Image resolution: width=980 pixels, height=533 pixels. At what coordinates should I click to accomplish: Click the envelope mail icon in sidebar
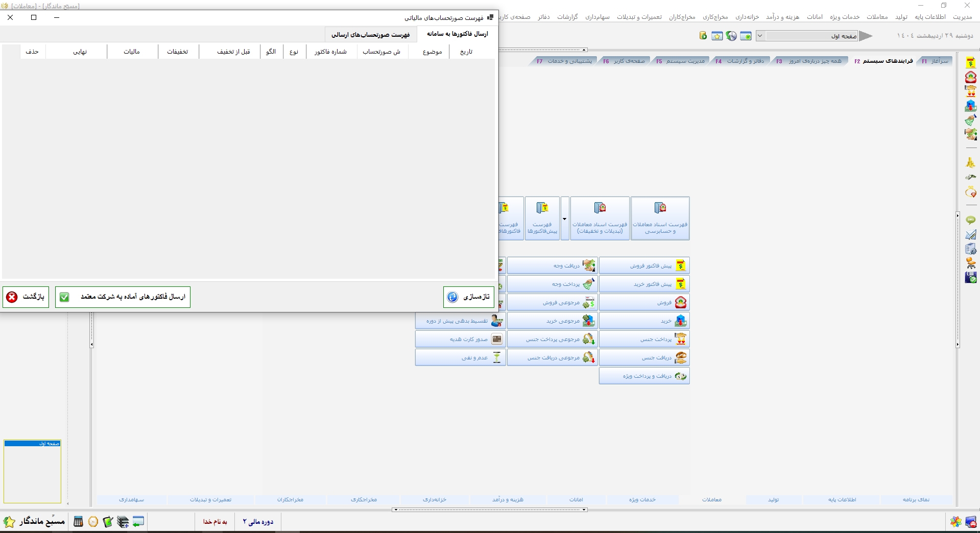[x=970, y=235]
